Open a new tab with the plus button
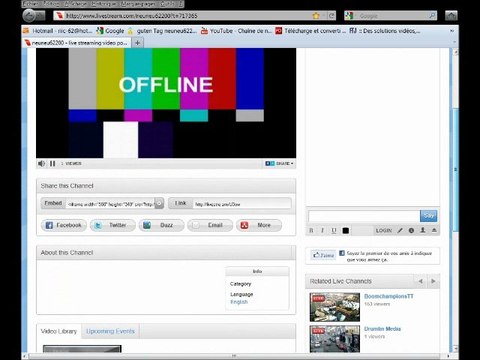This screenshot has height=360, width=480. coord(138,43)
